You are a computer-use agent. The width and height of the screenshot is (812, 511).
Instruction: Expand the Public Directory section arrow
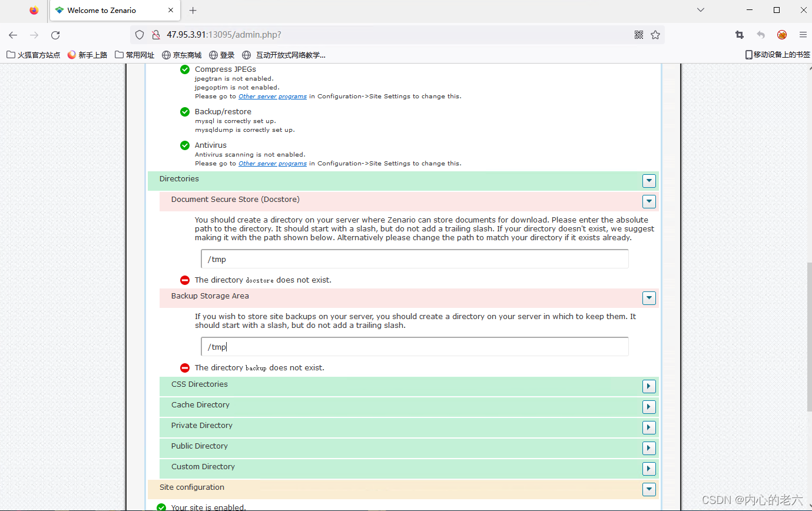click(x=649, y=448)
